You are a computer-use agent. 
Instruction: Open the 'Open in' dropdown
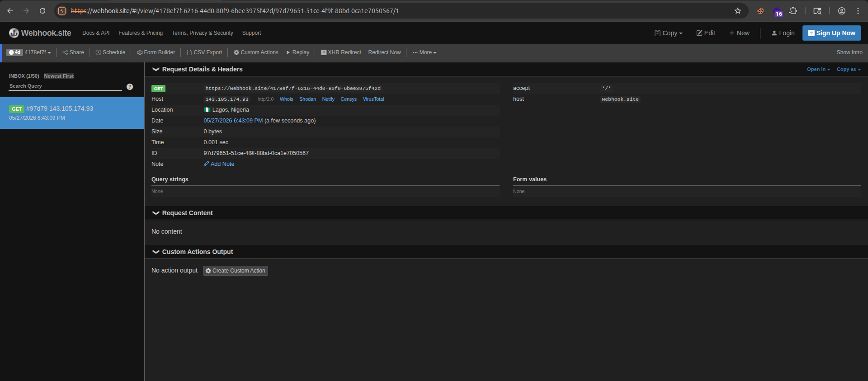pos(818,69)
